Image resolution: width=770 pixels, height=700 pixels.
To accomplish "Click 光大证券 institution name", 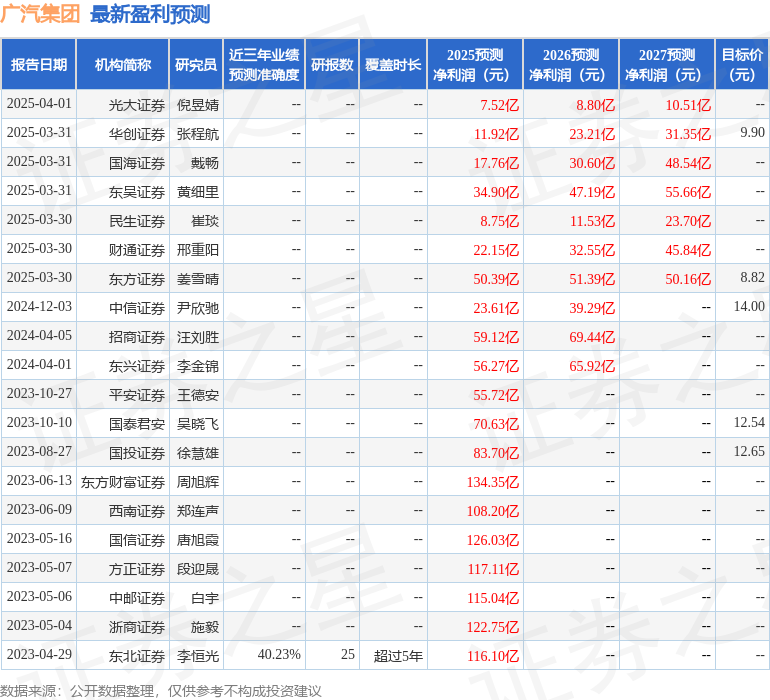I will [137, 105].
